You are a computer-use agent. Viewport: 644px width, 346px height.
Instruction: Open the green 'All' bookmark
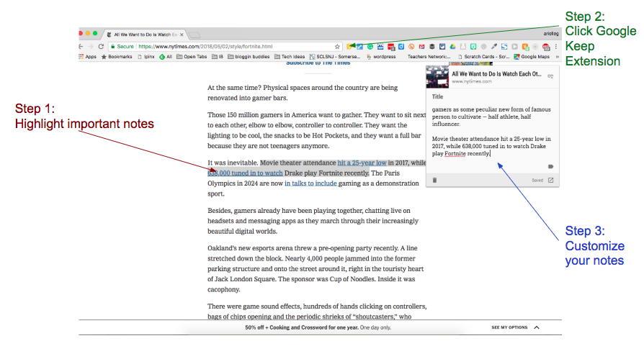pyautogui.click(x=166, y=57)
